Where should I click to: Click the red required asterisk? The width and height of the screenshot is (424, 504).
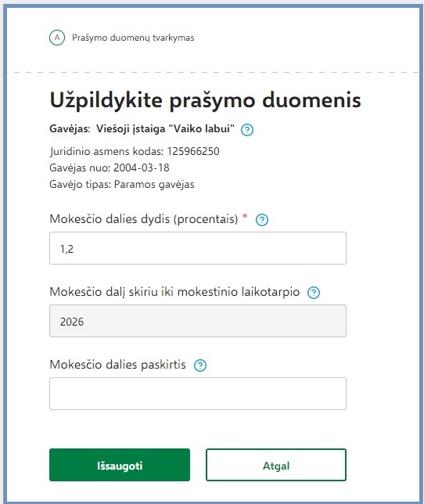(x=245, y=216)
